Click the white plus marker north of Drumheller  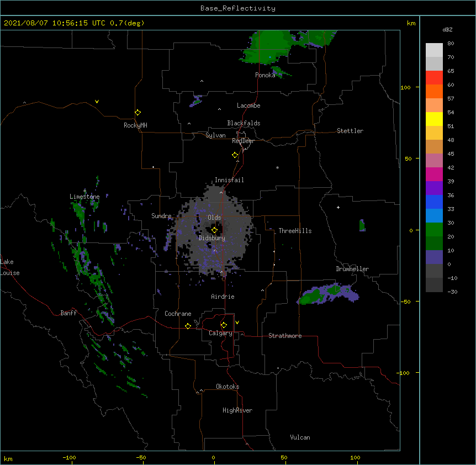pyautogui.click(x=338, y=207)
